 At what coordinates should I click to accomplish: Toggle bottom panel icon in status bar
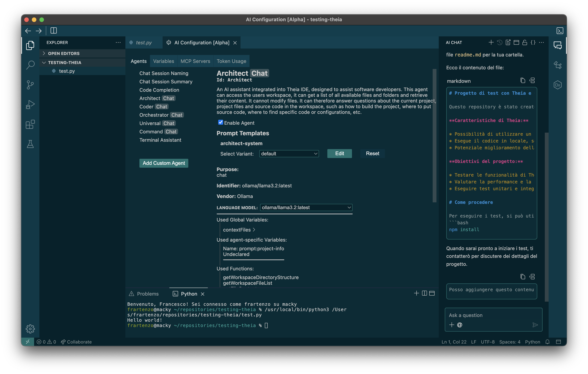pyautogui.click(x=558, y=342)
